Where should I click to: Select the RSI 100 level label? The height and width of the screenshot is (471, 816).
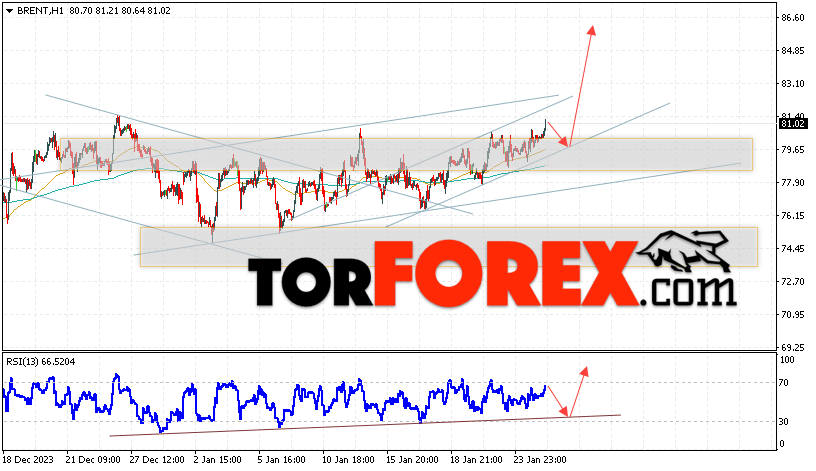click(787, 360)
